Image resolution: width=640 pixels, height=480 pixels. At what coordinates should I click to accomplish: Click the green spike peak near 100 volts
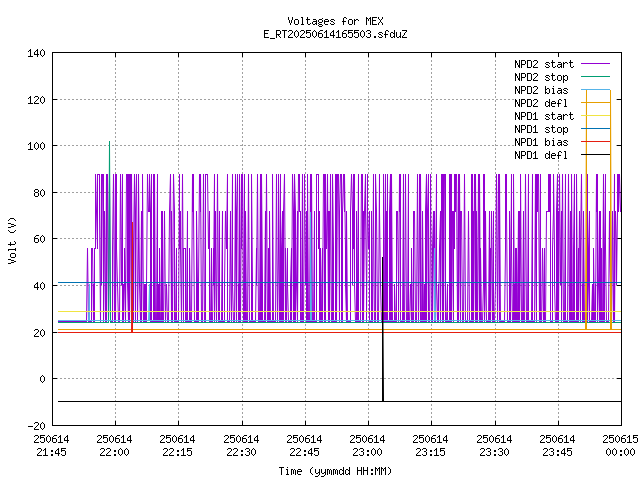pyautogui.click(x=109, y=143)
